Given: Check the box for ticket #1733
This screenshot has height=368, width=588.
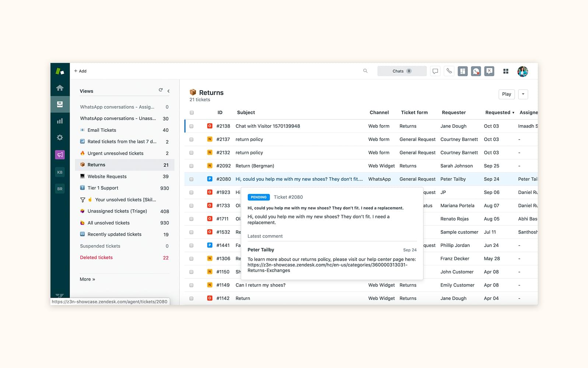Looking at the screenshot, I should [192, 206].
